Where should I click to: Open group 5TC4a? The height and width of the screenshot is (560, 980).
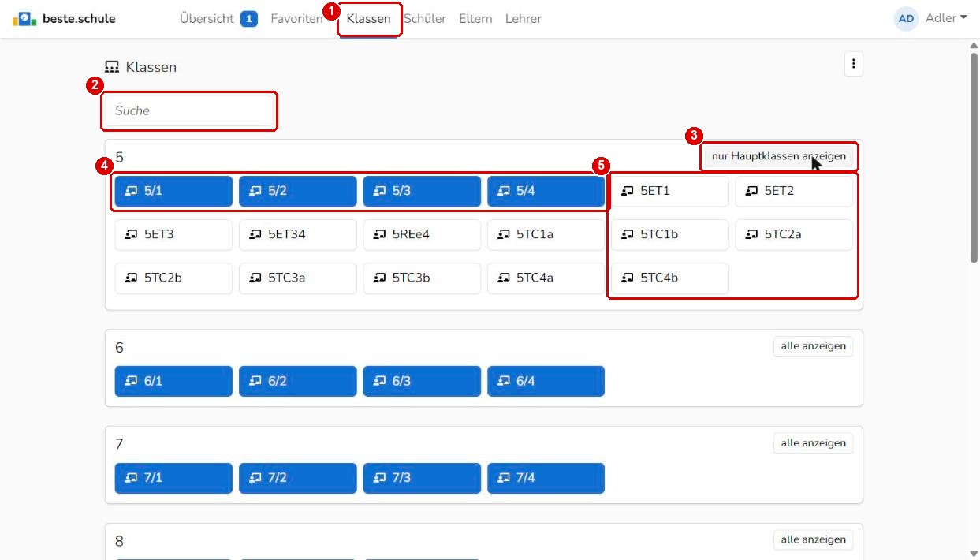[x=546, y=278]
